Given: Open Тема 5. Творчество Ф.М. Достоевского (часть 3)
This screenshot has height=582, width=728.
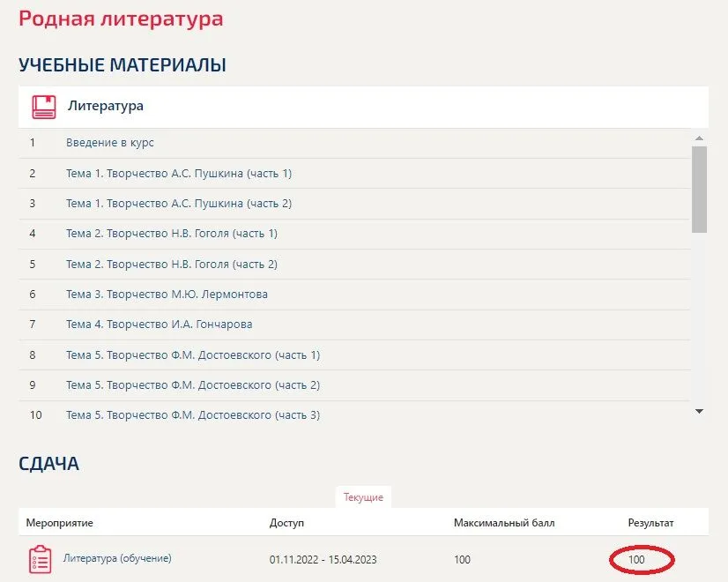Looking at the screenshot, I should (193, 415).
